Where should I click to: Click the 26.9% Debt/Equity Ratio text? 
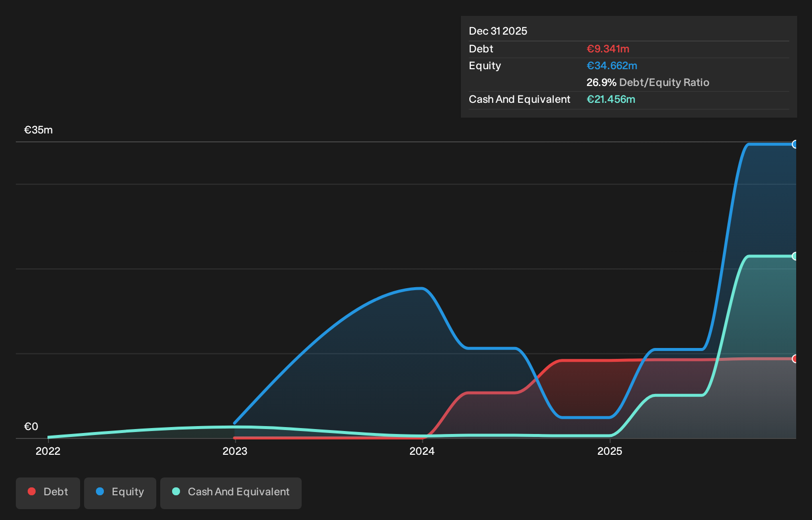[648, 83]
